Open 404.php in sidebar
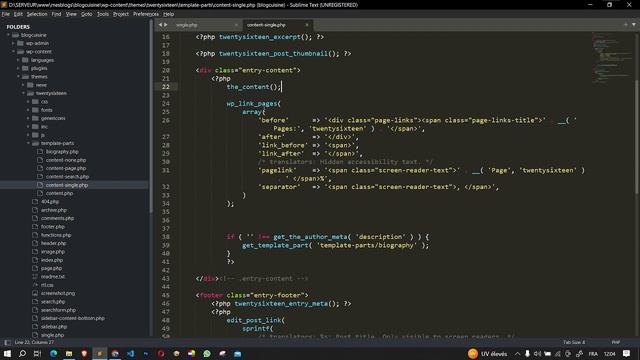The width and height of the screenshot is (640, 360). pos(50,202)
